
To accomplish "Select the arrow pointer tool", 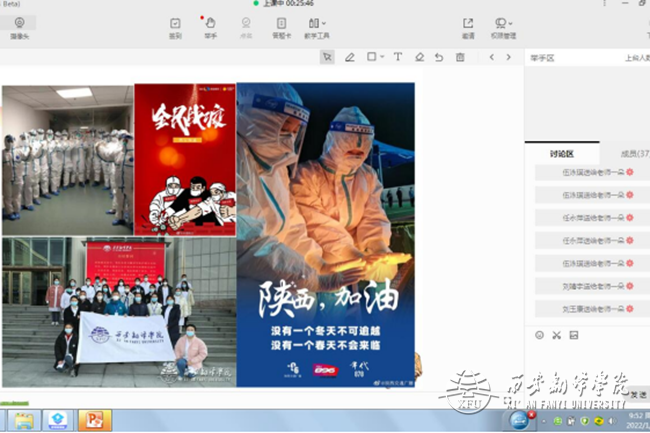I will (327, 57).
